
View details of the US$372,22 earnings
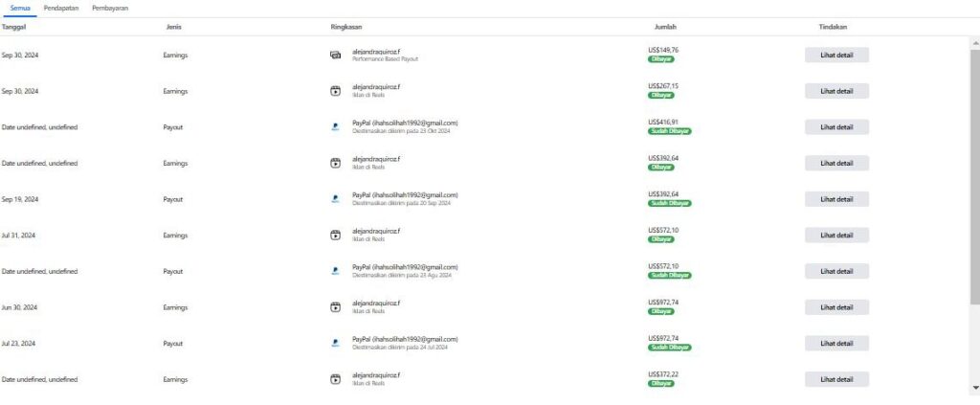pyautogui.click(x=836, y=379)
